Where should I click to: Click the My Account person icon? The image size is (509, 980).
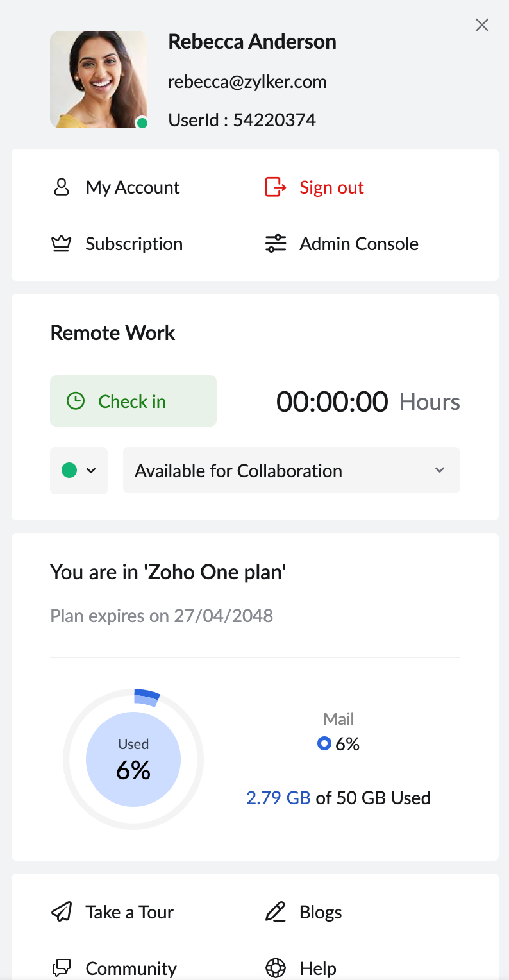pos(62,187)
